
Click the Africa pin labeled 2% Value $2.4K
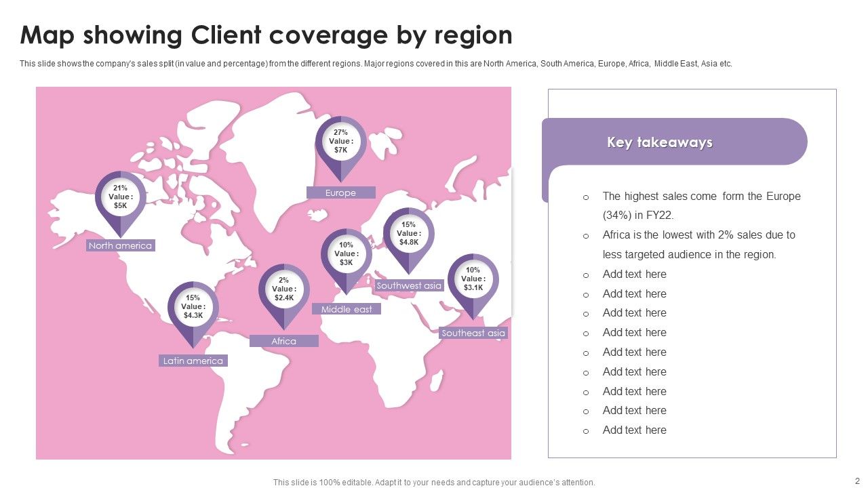284,288
